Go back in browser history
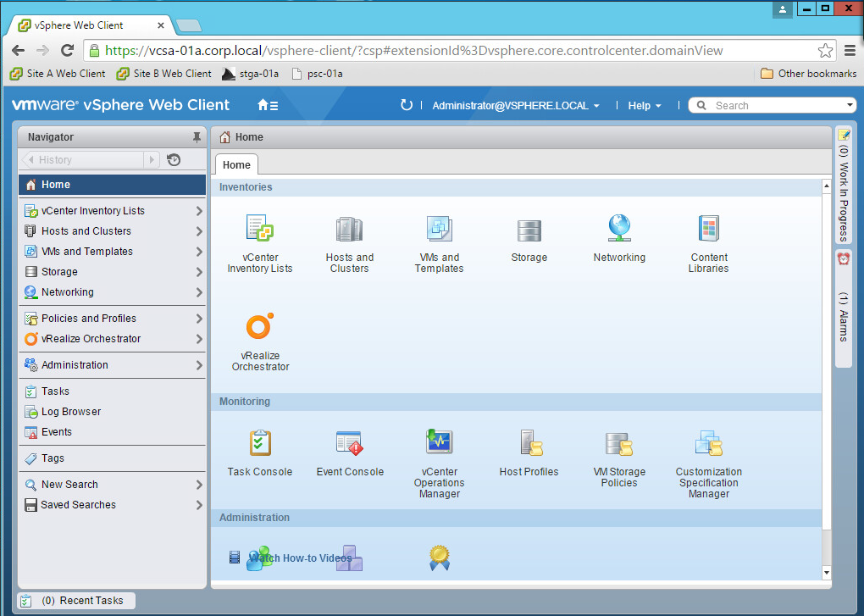Image resolution: width=864 pixels, height=616 pixels. (18, 51)
